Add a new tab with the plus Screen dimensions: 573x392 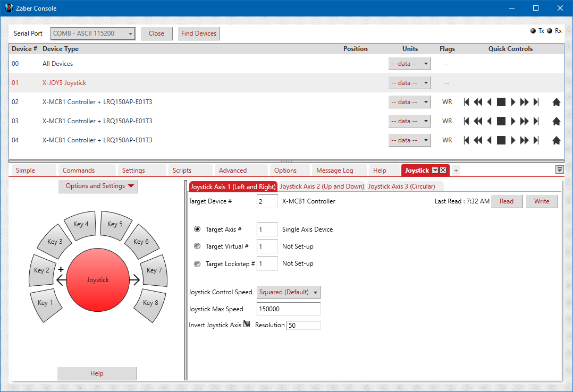456,171
